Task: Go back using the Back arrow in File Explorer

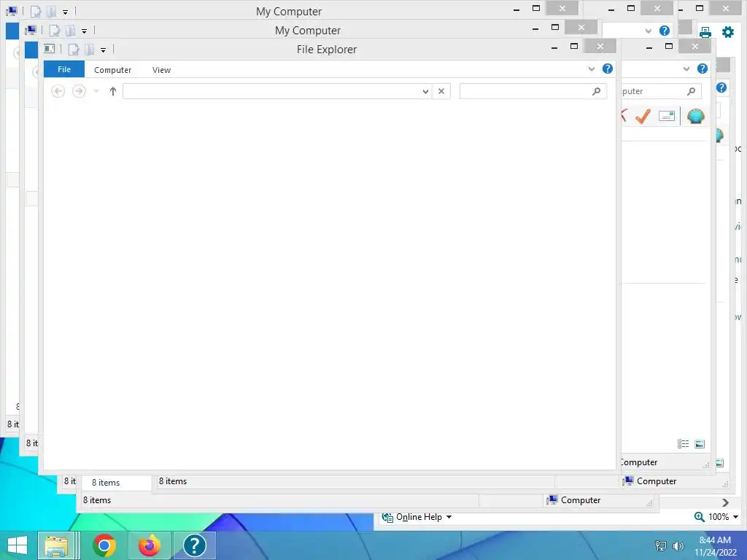Action: tap(58, 91)
